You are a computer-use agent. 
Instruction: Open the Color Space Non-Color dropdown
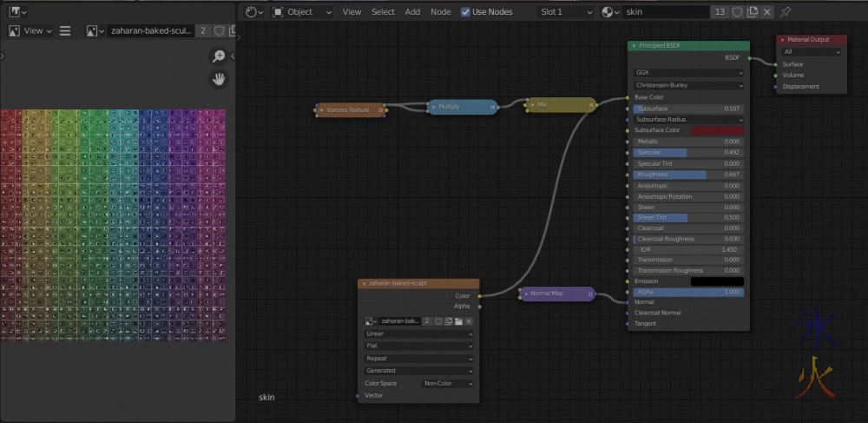[x=448, y=383]
